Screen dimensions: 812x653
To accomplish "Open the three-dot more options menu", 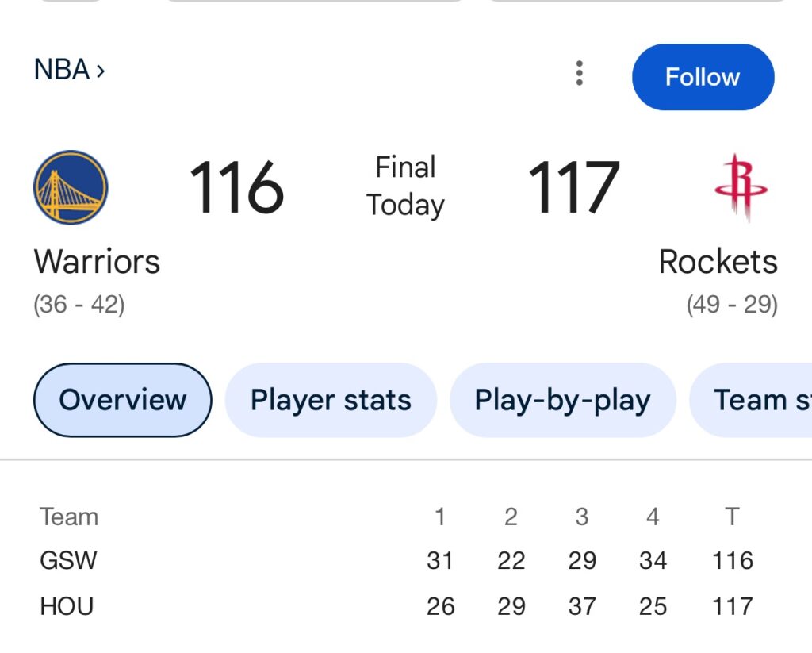I will (580, 73).
